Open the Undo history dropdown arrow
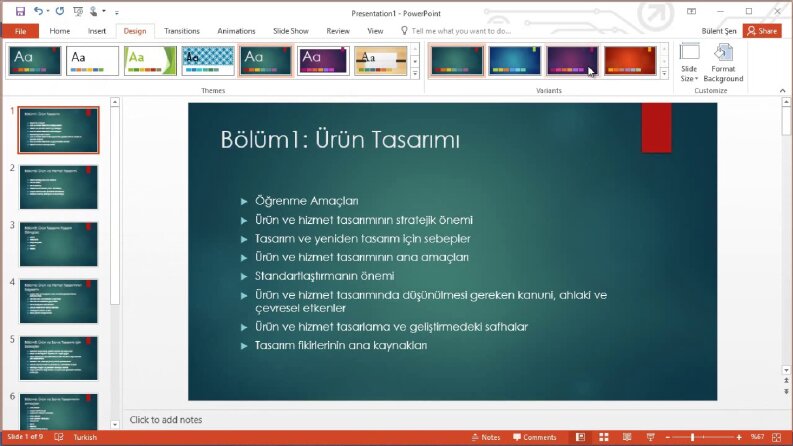The image size is (793, 446). click(x=48, y=11)
